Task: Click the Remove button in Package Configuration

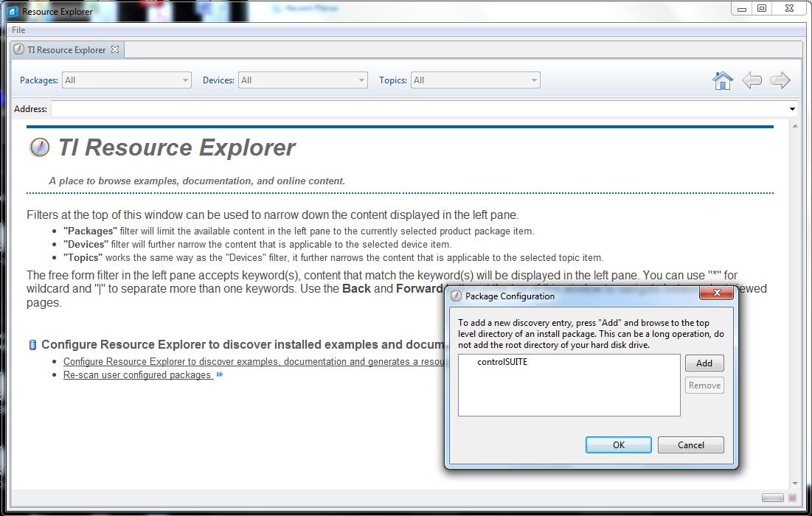Action: click(704, 385)
